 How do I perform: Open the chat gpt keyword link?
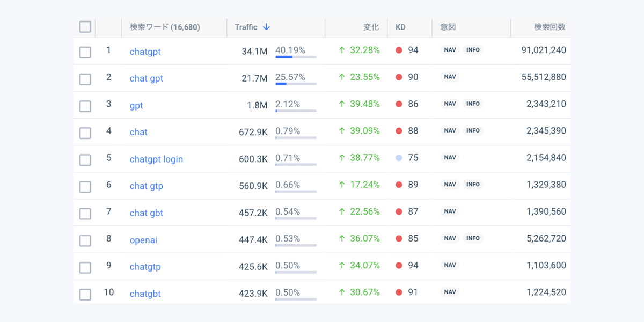[147, 78]
